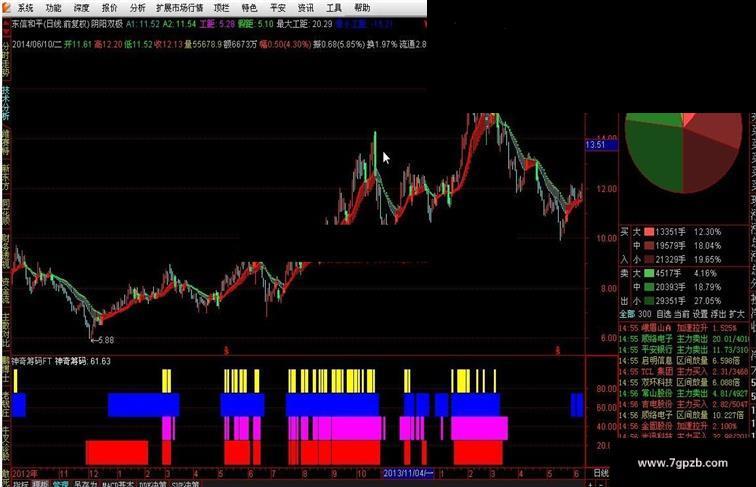Open the 设置 option in alert panel
The height and width of the screenshot is (487, 756).
pos(700,314)
